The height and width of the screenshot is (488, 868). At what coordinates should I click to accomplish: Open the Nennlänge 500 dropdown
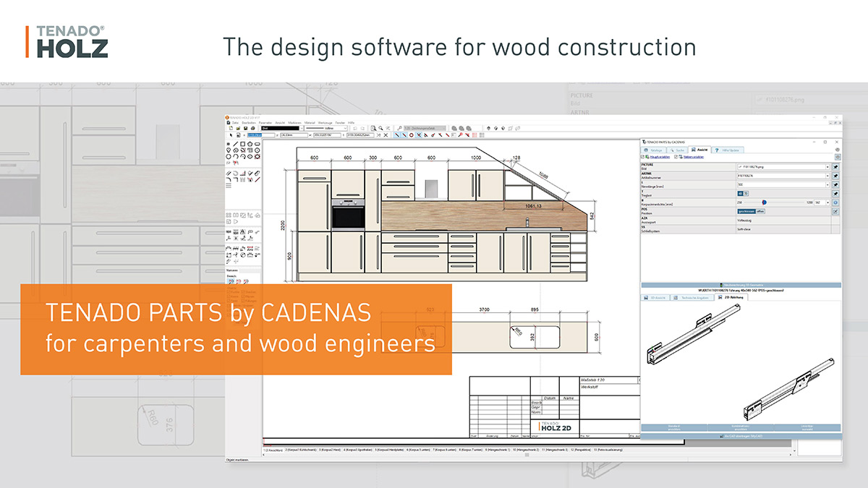[x=827, y=184]
